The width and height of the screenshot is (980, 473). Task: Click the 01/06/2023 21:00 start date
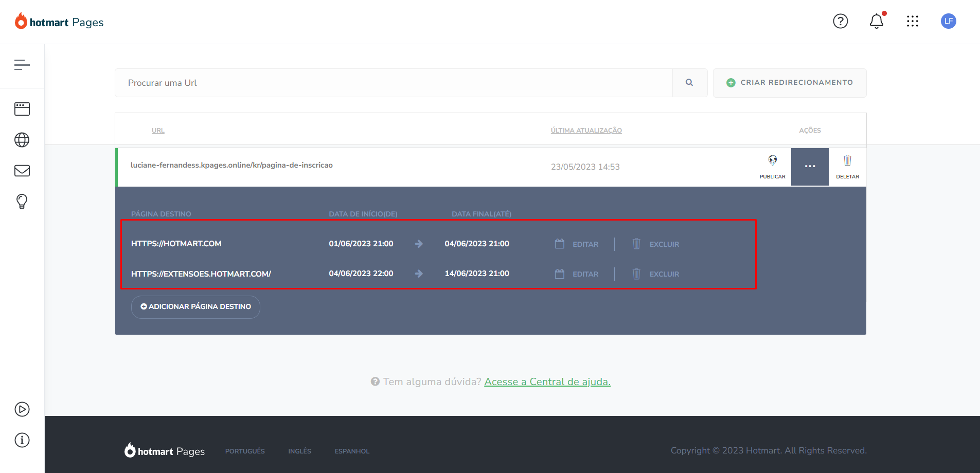click(x=361, y=244)
